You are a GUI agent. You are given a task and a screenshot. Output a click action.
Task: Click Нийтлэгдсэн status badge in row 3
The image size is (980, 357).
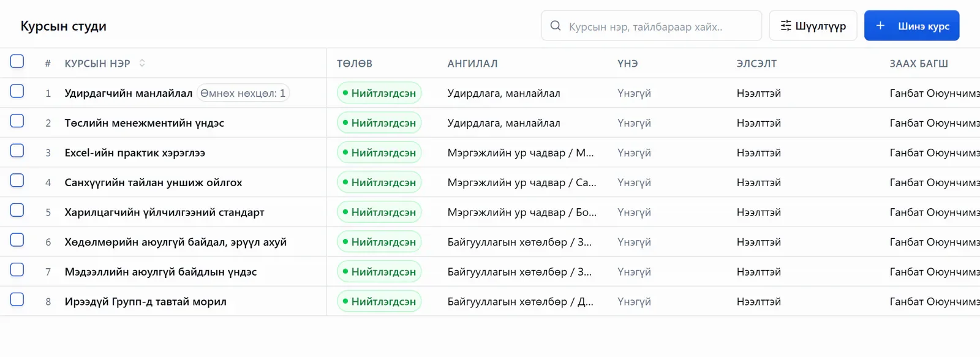[x=379, y=152]
